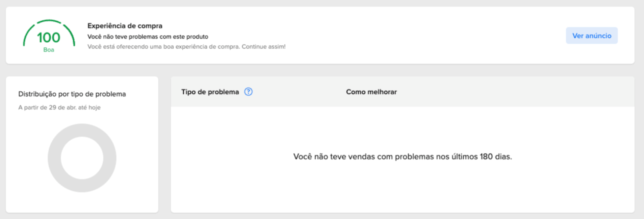Click the Continue assim! description line
644x219 pixels.
[x=187, y=47]
